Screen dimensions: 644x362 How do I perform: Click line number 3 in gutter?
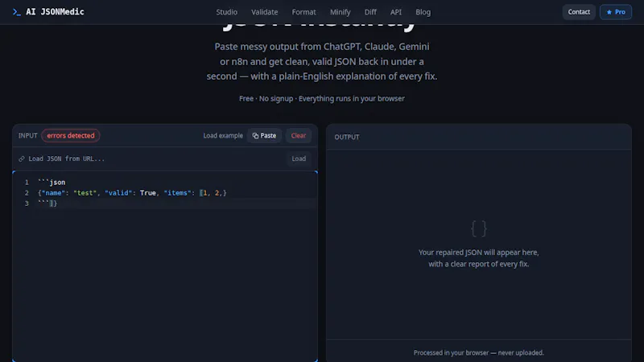pyautogui.click(x=27, y=204)
